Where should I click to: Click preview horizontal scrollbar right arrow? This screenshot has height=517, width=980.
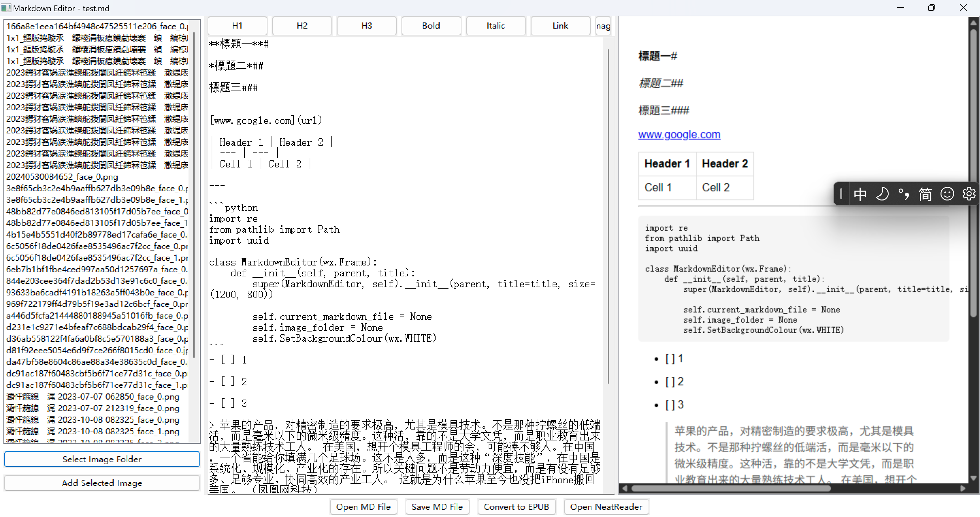coord(963,488)
